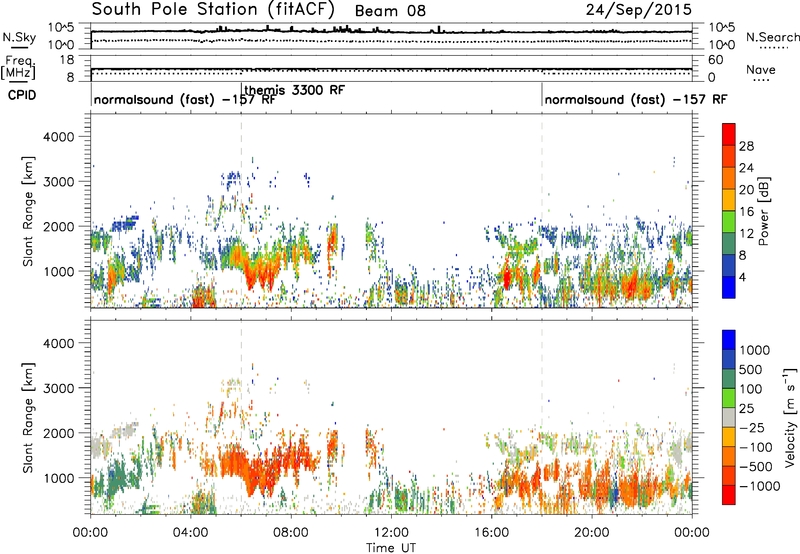The image size is (800, 554).
Task: Click the 'Power [dB]' color bar title
Action: click(x=763, y=211)
